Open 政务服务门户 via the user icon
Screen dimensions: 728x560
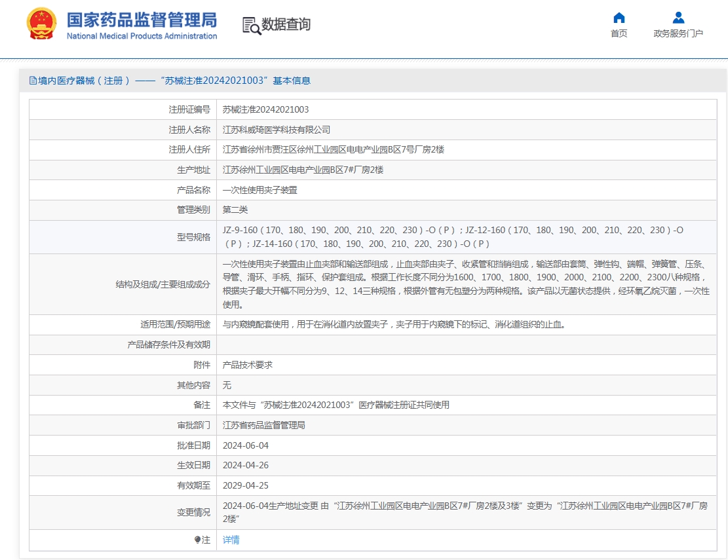678,18
